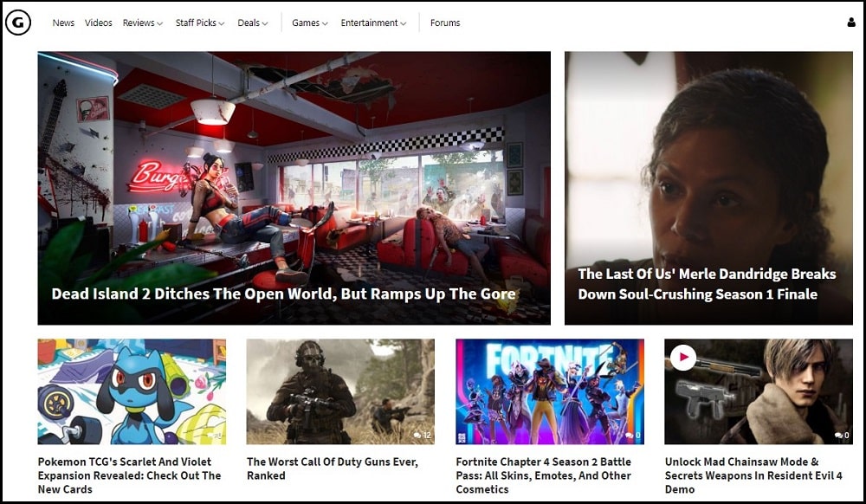Viewport: 866px width, 504px height.
Task: Go to the News section
Action: pos(63,23)
